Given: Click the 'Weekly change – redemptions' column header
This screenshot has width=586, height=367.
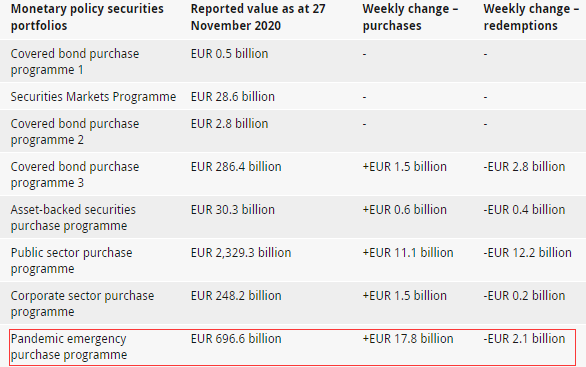Looking at the screenshot, I should point(531,17).
